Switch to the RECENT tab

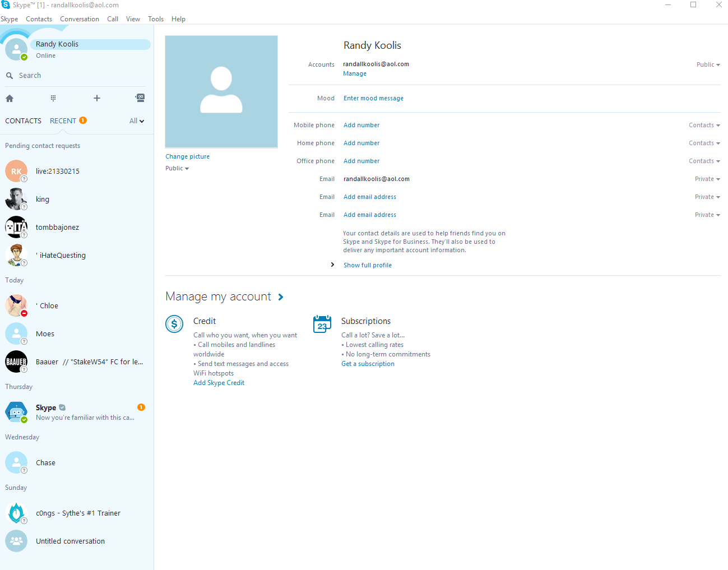(x=63, y=121)
